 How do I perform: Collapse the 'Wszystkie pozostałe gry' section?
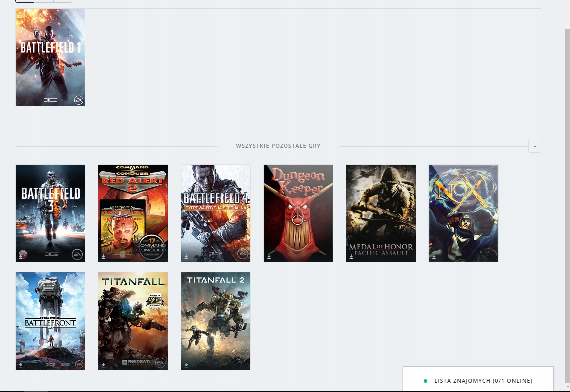pyautogui.click(x=535, y=146)
